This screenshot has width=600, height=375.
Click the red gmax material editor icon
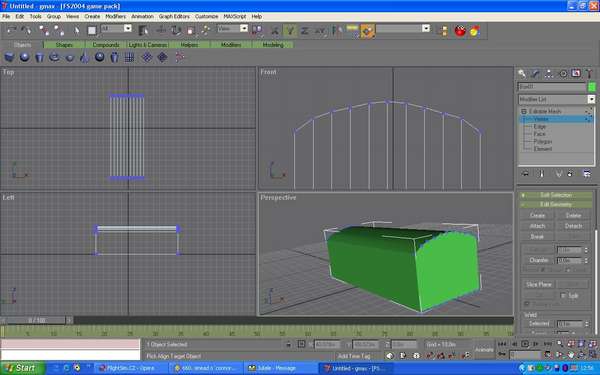[460, 30]
